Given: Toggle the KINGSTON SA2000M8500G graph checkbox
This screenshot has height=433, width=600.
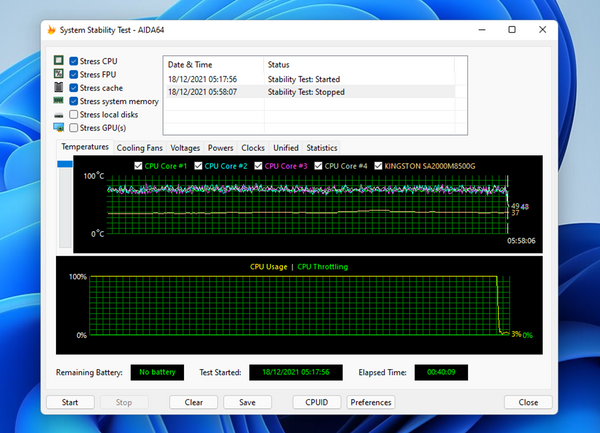Looking at the screenshot, I should pos(378,166).
